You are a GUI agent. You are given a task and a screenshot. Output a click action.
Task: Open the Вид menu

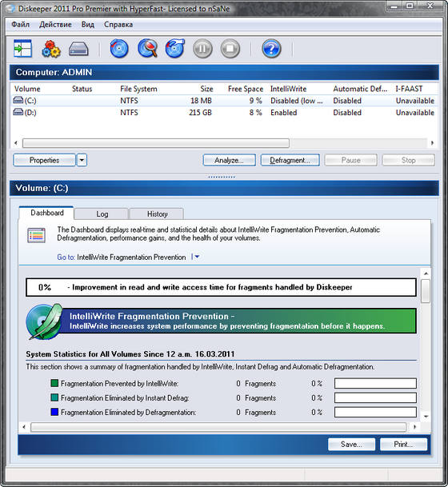pos(88,25)
